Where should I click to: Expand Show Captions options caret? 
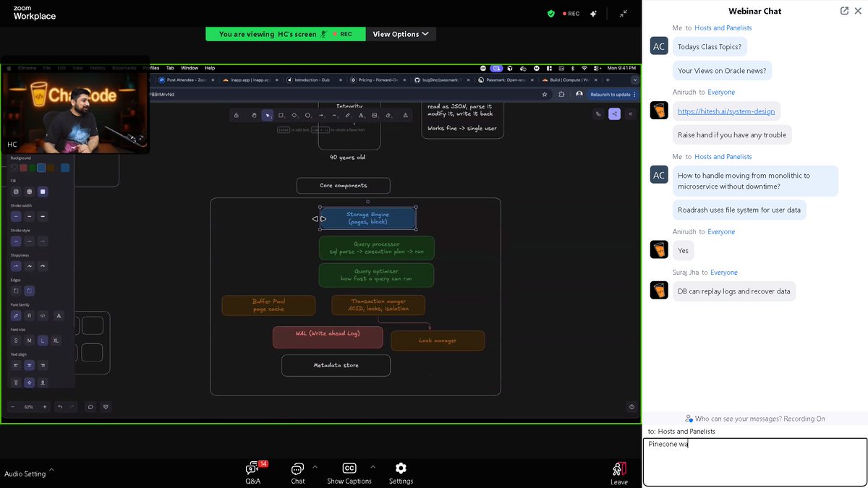tap(373, 467)
